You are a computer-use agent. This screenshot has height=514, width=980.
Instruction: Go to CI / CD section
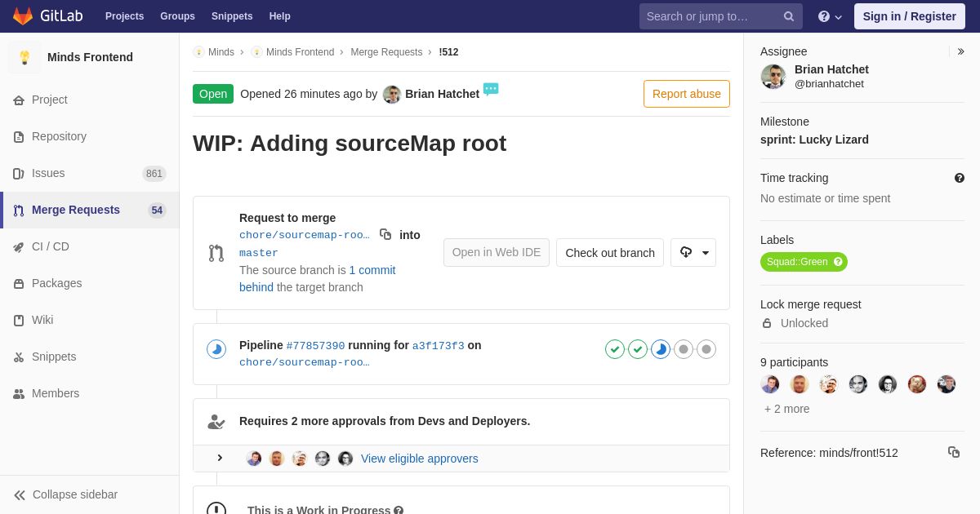tap(50, 246)
